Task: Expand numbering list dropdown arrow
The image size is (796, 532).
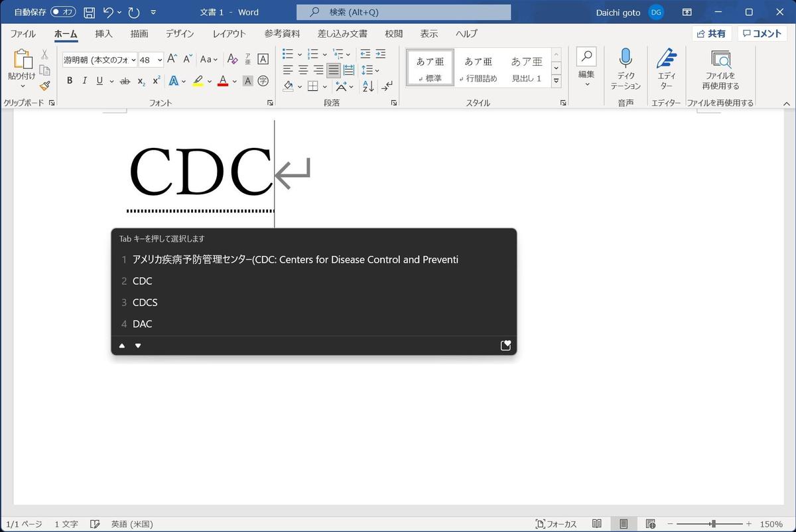Action: tap(324, 54)
